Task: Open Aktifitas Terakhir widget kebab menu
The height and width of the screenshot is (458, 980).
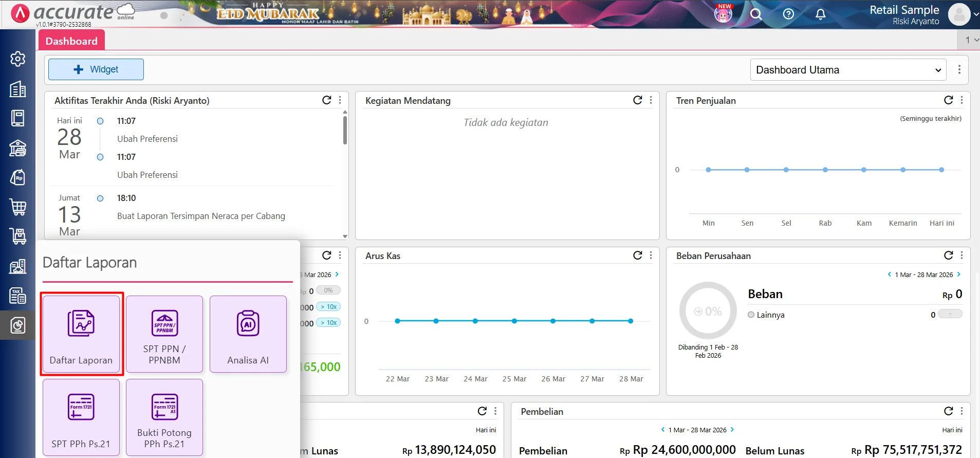Action: pyautogui.click(x=340, y=100)
